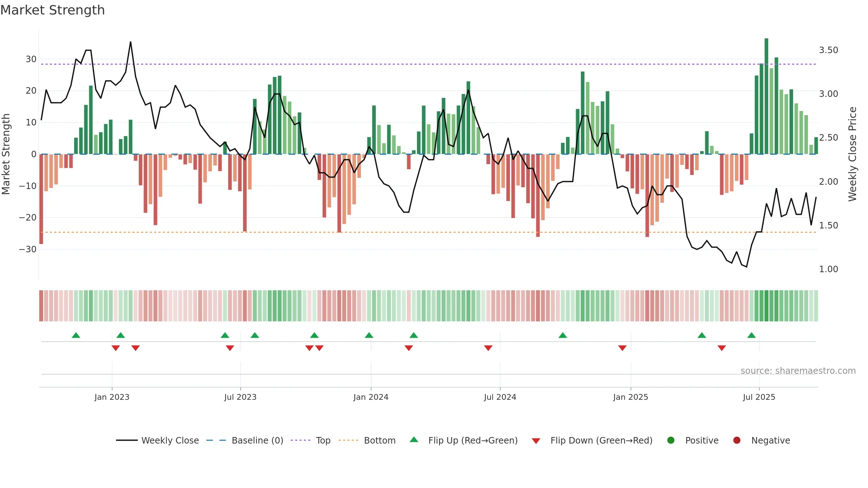Toggle the Baseline (0) legend label

(258, 440)
